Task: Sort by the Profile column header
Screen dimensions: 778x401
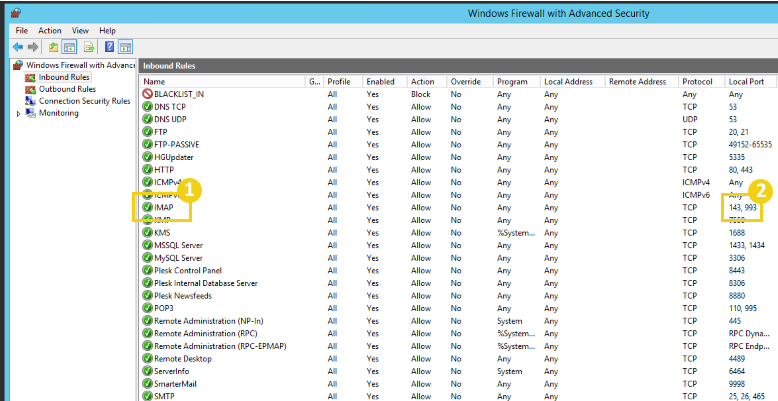Action: click(x=343, y=81)
